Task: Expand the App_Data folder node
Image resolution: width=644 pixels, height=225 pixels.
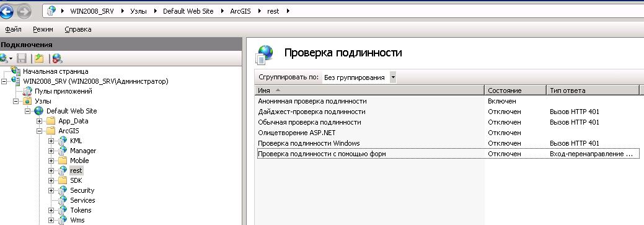Action: pyautogui.click(x=40, y=121)
